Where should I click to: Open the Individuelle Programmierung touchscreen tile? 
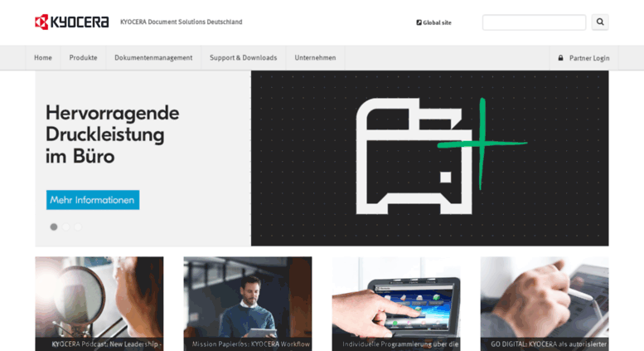point(396,303)
